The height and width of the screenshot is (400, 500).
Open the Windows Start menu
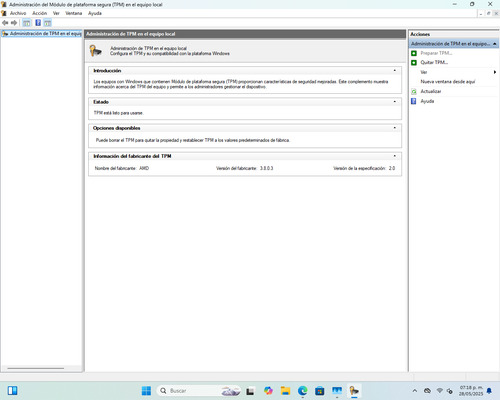(x=146, y=391)
